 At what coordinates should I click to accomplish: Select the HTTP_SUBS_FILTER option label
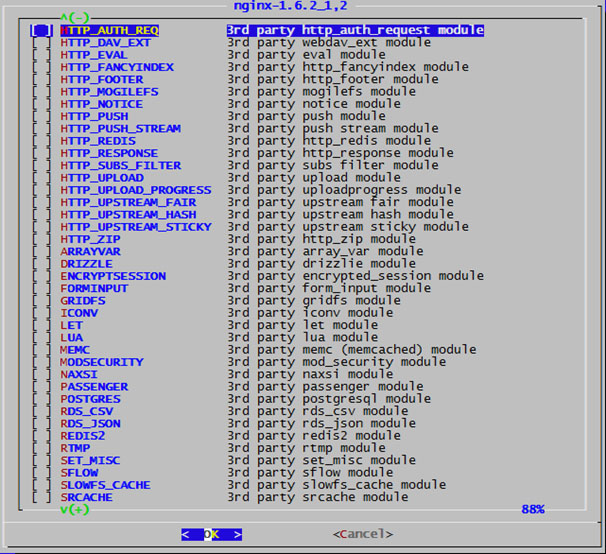pos(121,166)
